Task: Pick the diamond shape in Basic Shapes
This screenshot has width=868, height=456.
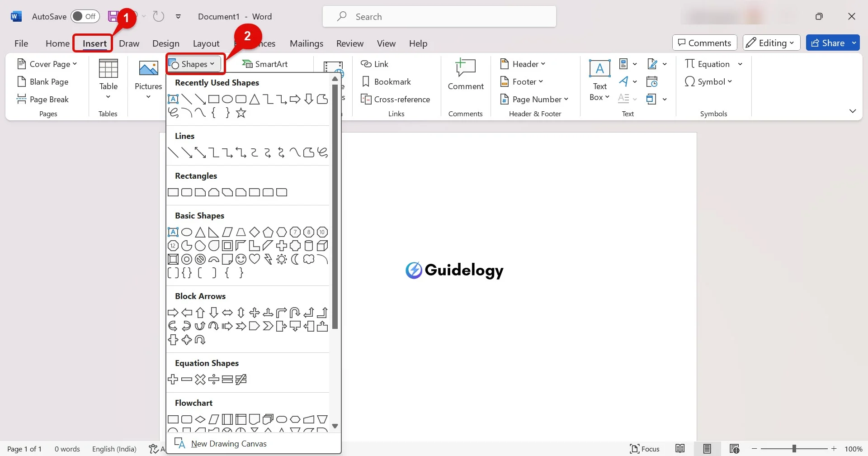Action: coord(255,232)
